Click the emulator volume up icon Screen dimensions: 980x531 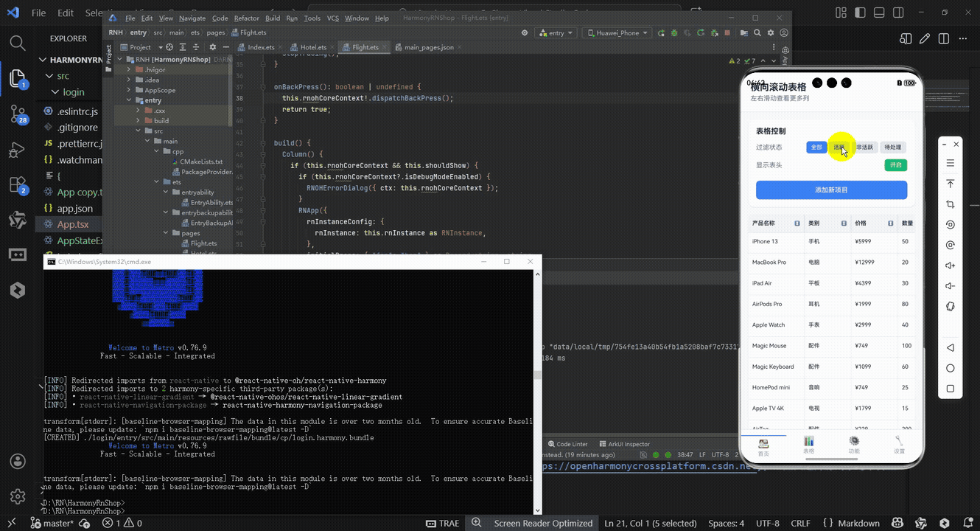click(951, 265)
